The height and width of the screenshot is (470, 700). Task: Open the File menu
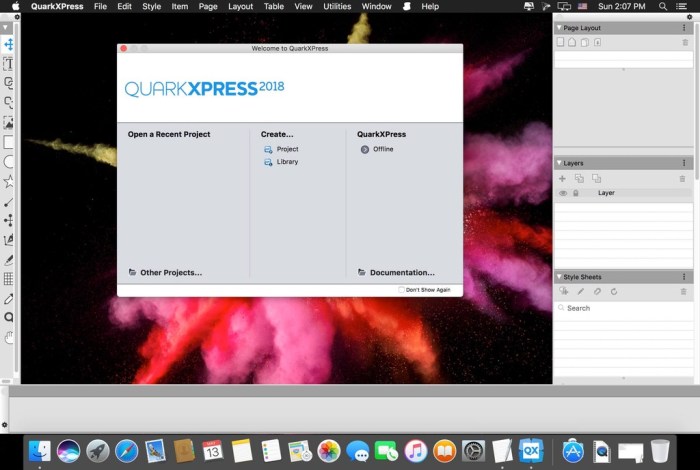click(100, 6)
